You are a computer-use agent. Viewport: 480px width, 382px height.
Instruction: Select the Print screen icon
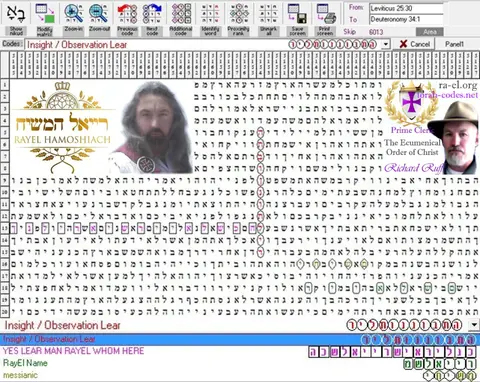click(325, 18)
